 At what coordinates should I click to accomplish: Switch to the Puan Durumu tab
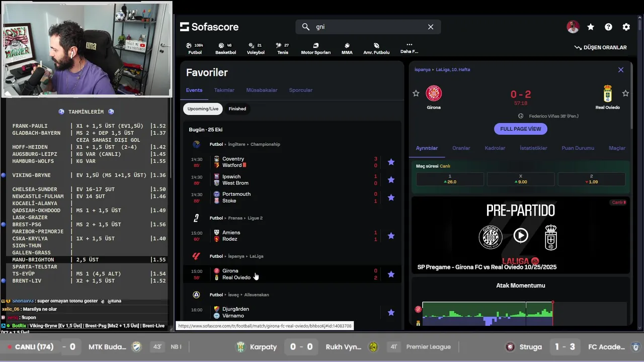tap(578, 148)
